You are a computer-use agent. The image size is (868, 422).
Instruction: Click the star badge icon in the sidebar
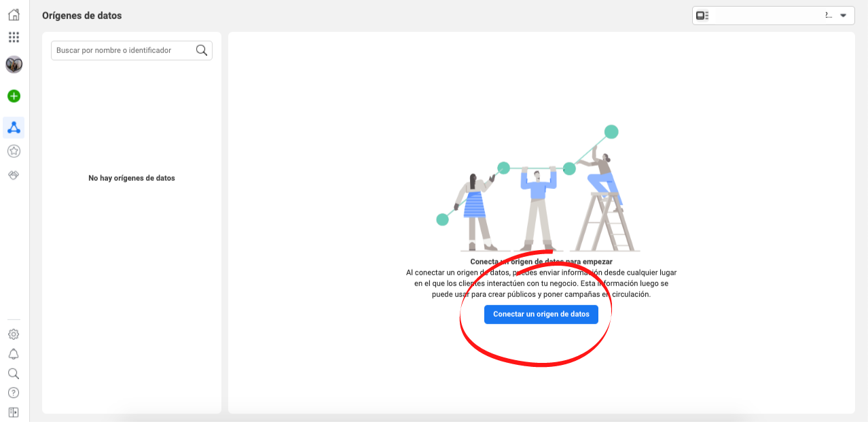pyautogui.click(x=14, y=151)
